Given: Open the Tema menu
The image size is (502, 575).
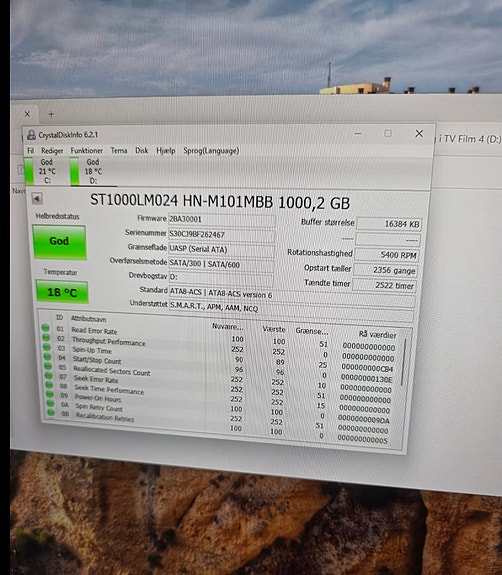Looking at the screenshot, I should pos(119,151).
